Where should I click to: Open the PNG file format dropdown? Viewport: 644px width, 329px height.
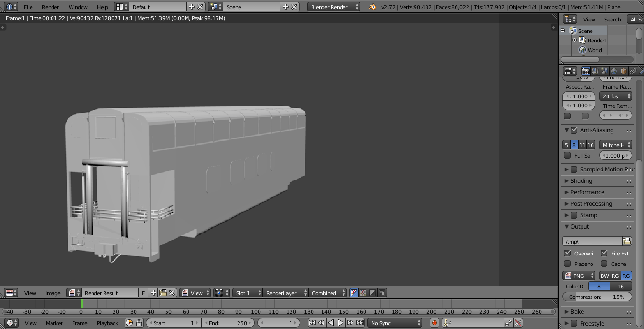[x=579, y=276]
